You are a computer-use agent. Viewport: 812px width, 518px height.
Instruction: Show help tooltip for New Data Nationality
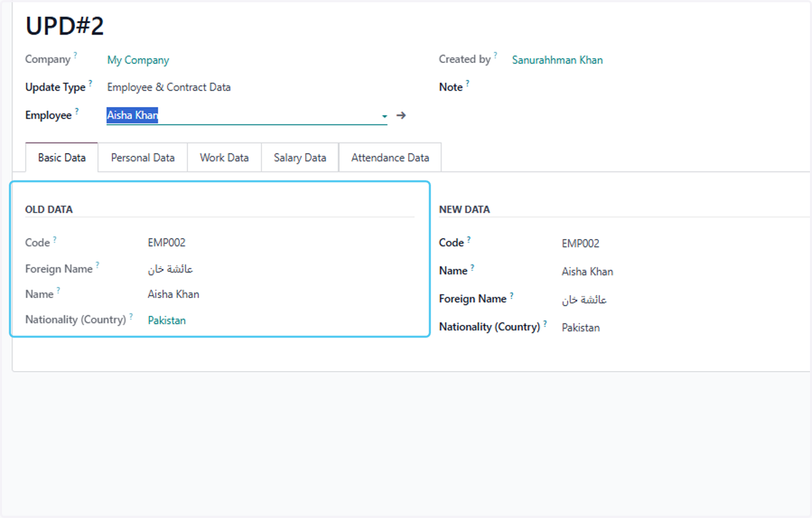coord(545,323)
